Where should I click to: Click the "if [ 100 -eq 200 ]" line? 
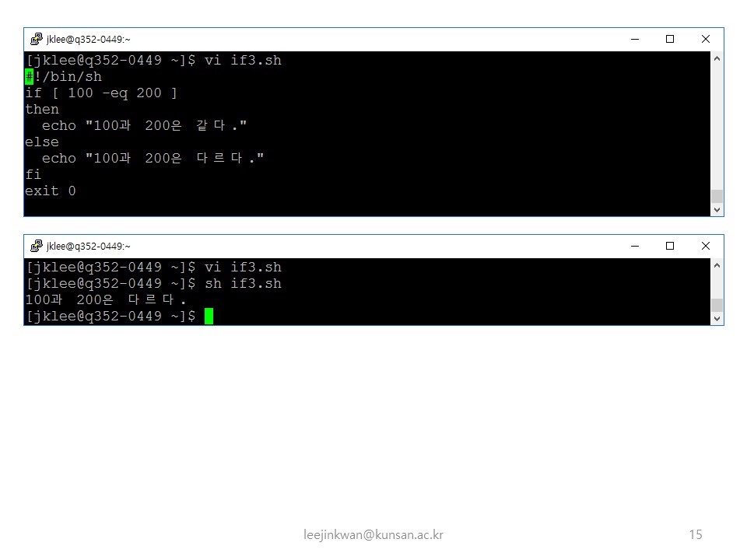pos(101,93)
